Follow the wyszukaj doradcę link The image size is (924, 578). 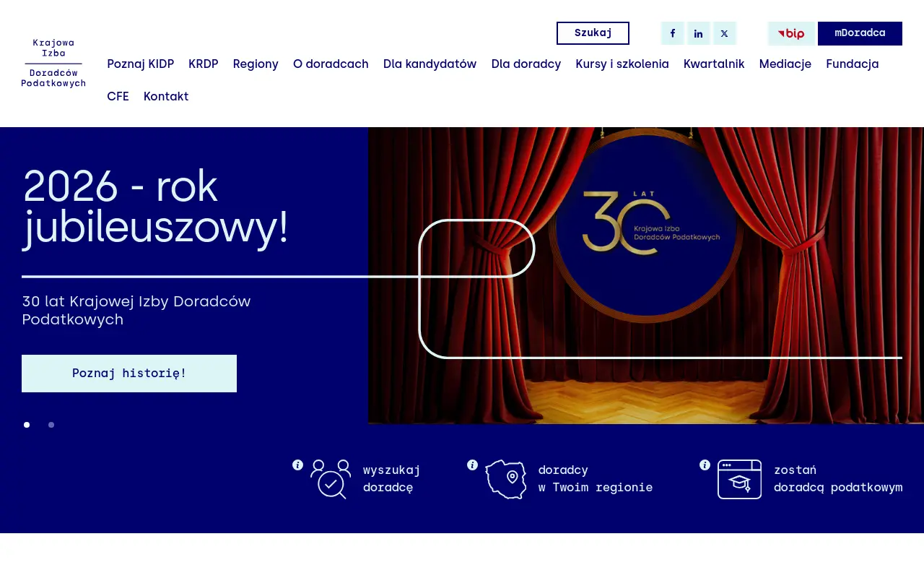point(391,479)
